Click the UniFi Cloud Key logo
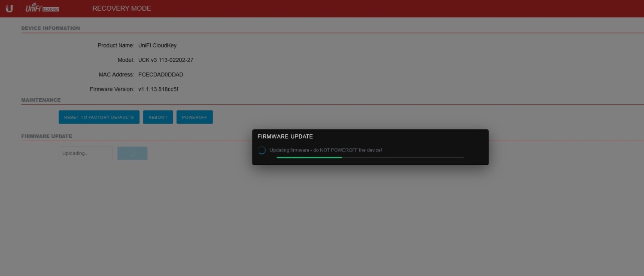Screen dimensions: 644x276 point(42,9)
